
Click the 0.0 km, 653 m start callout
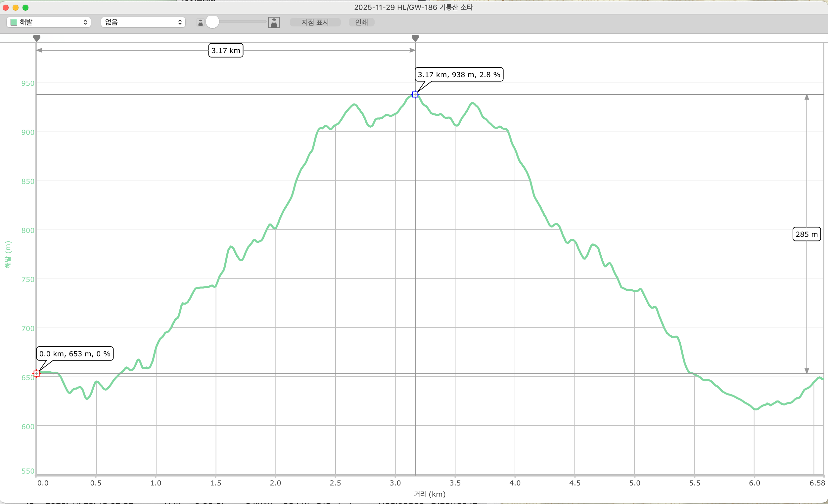74,354
